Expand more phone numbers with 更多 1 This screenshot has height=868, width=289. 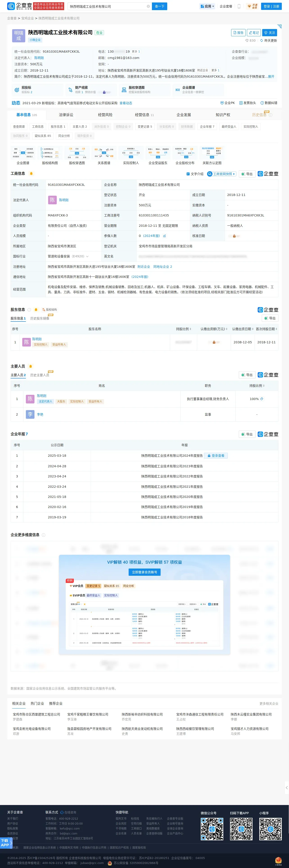(x=136, y=52)
